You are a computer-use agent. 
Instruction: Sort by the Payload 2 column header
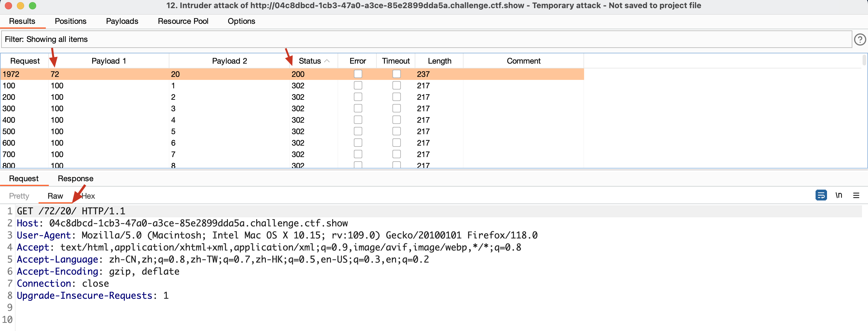[229, 61]
